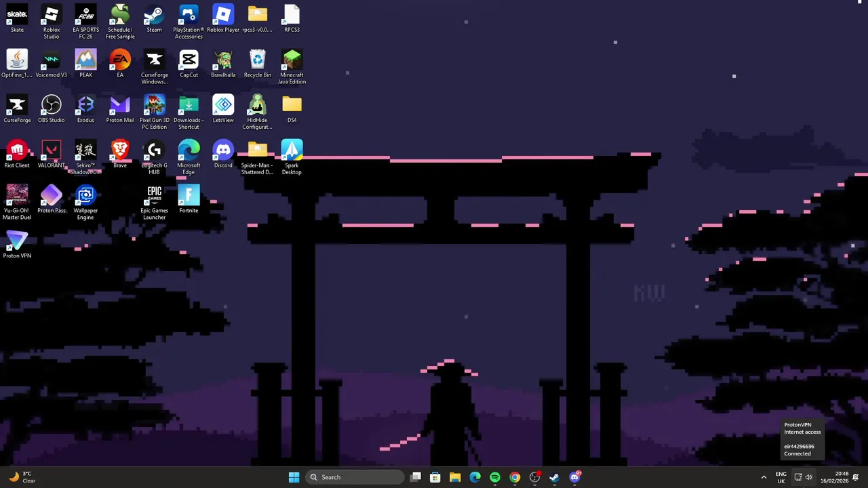
Task: Select the Proton VPN desktop icon
Action: [17, 244]
